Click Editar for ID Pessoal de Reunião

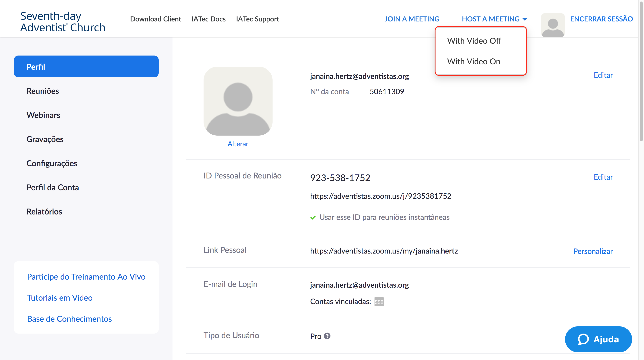pos(602,177)
